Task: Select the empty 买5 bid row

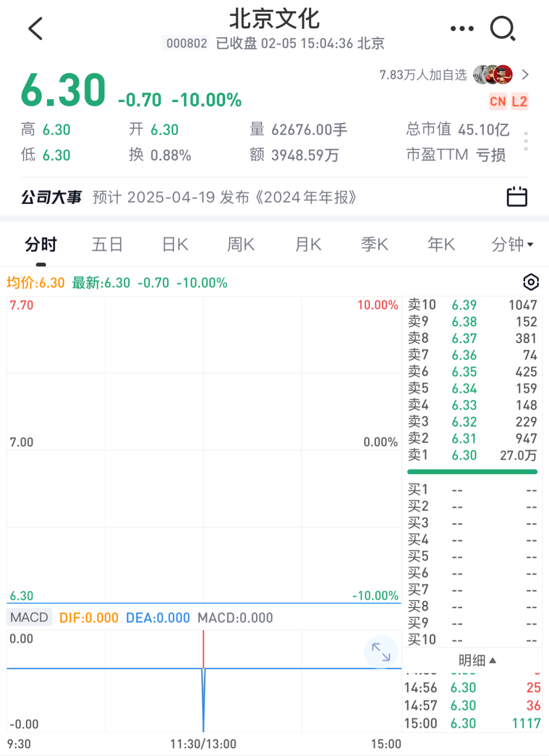Action: (x=472, y=556)
